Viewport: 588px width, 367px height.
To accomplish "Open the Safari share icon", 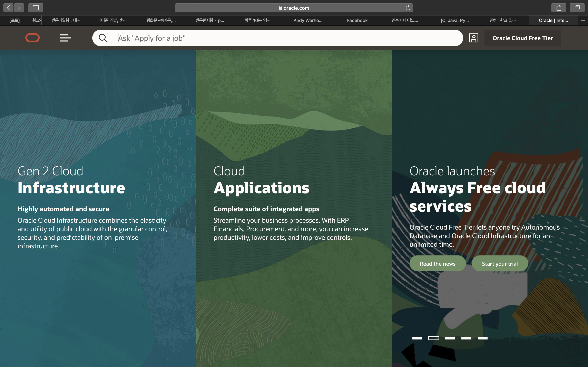I will [559, 8].
